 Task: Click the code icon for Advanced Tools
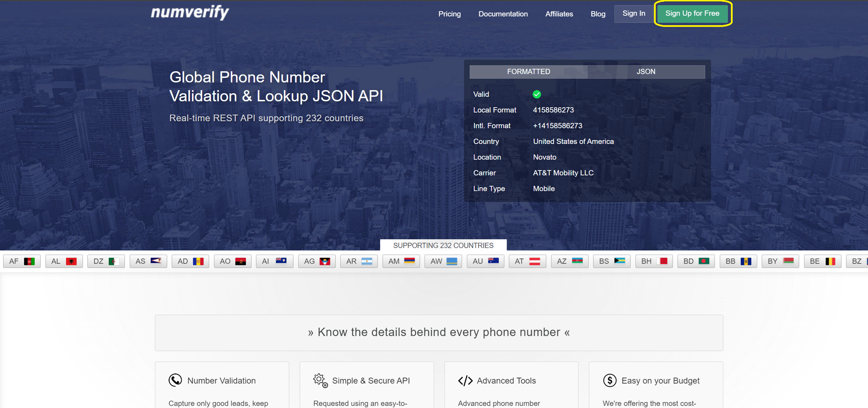(x=465, y=380)
